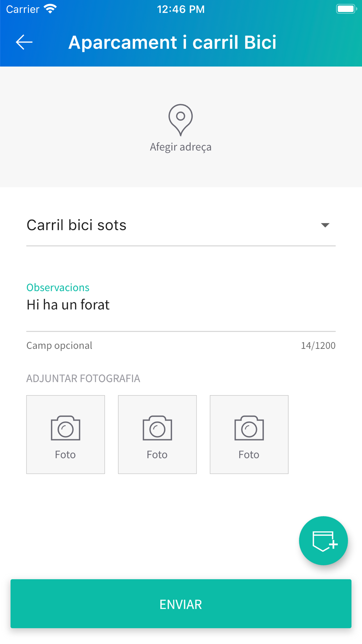Tap the middle camera icon
Viewport: 362px width, 644px height.
tap(157, 428)
